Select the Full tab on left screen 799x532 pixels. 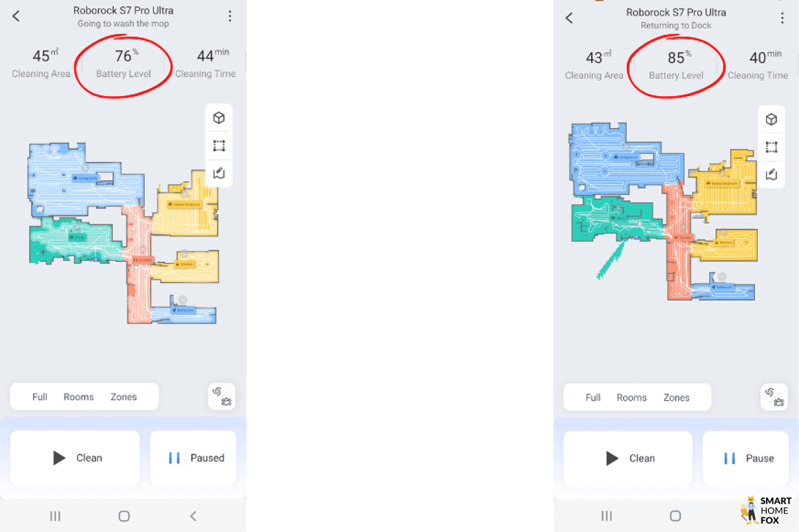click(40, 397)
